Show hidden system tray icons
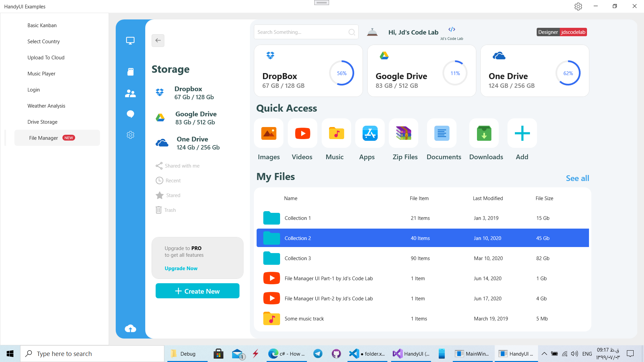Screen dimensions: 644x362 [544, 354]
